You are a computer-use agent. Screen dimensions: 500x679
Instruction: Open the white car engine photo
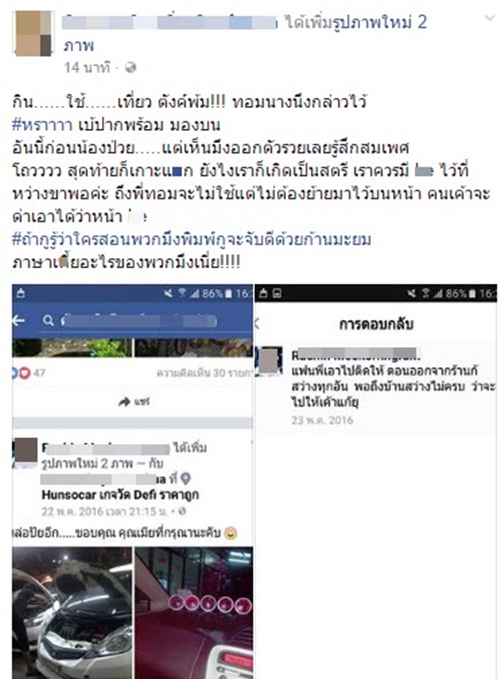coord(72,613)
